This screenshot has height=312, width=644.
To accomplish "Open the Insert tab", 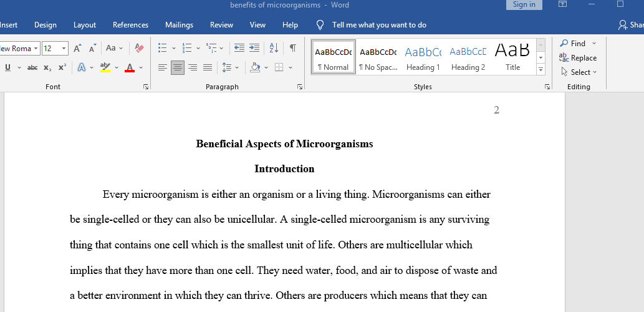I will tap(8, 25).
